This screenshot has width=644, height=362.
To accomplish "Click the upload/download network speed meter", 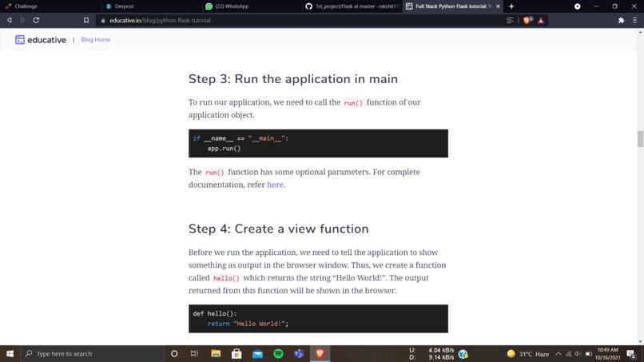I will (431, 354).
